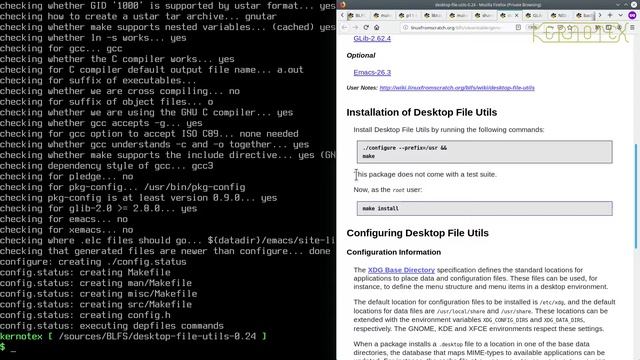
Task: Open the GLib-2.62.4 link
Action: [x=372, y=38]
